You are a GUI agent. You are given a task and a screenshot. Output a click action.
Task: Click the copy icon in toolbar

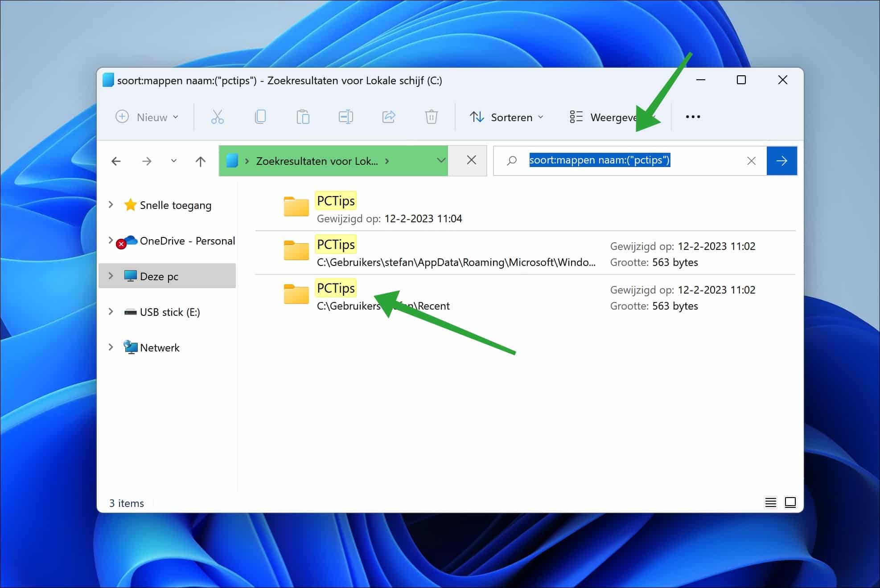pos(261,117)
